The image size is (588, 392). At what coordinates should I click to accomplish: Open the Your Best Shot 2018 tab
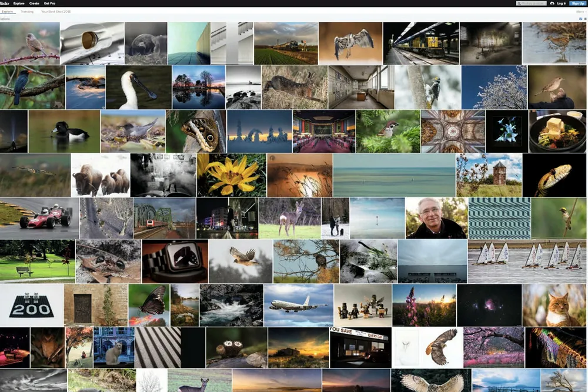[55, 12]
